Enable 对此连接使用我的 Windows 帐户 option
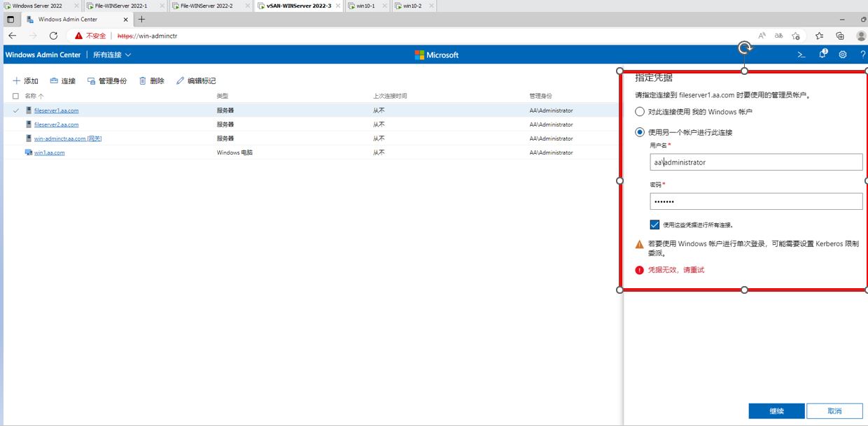The width and height of the screenshot is (868, 426). pos(640,111)
